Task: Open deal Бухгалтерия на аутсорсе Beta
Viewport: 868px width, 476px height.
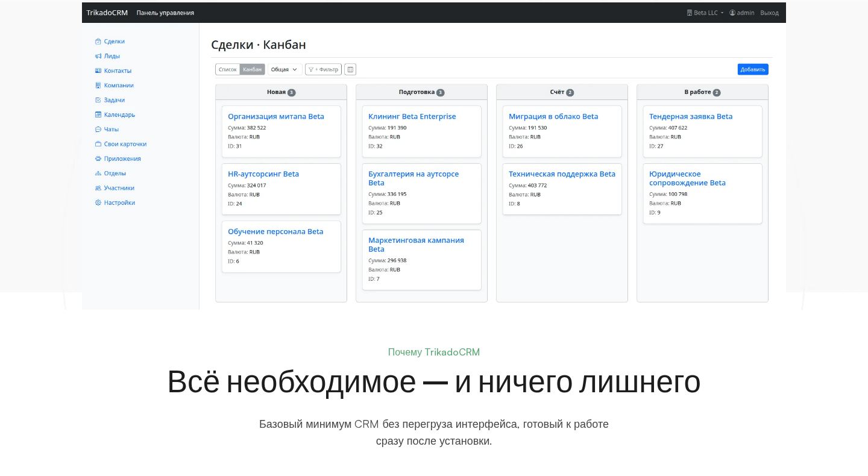Action: (x=414, y=178)
